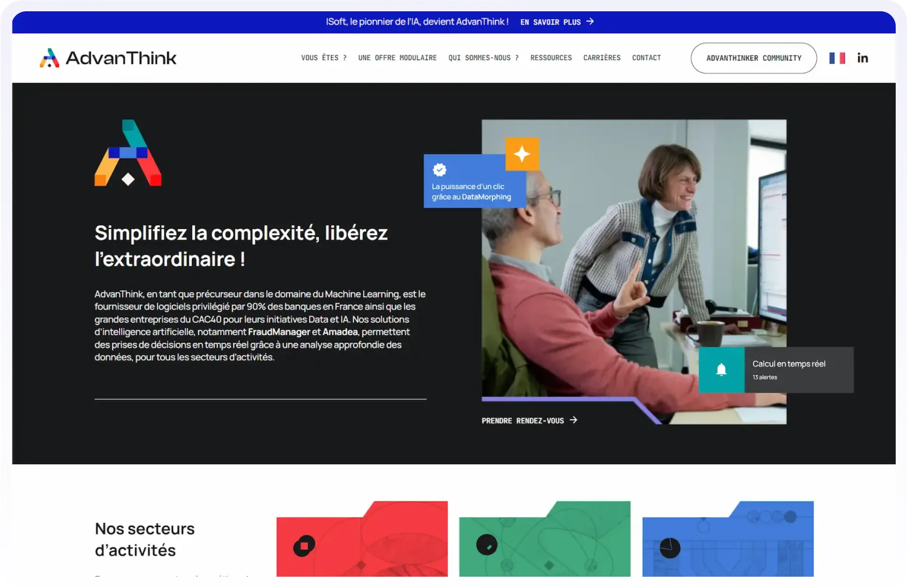This screenshot has width=907, height=588.
Task: Open the Carrières menu item
Action: coord(602,58)
